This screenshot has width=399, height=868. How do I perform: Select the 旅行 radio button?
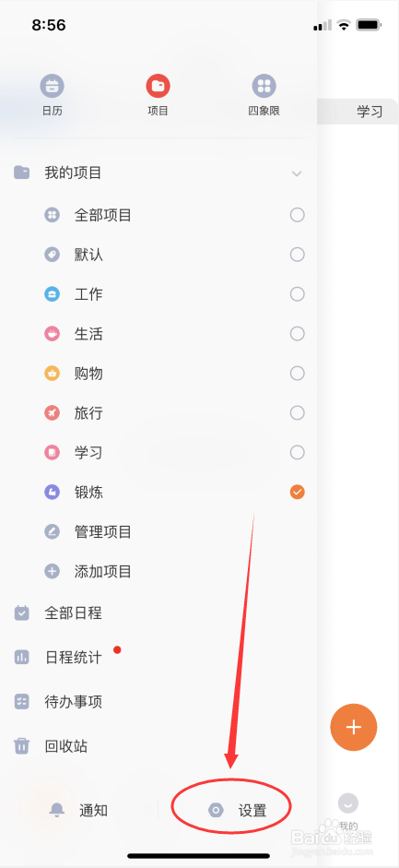pos(298,413)
